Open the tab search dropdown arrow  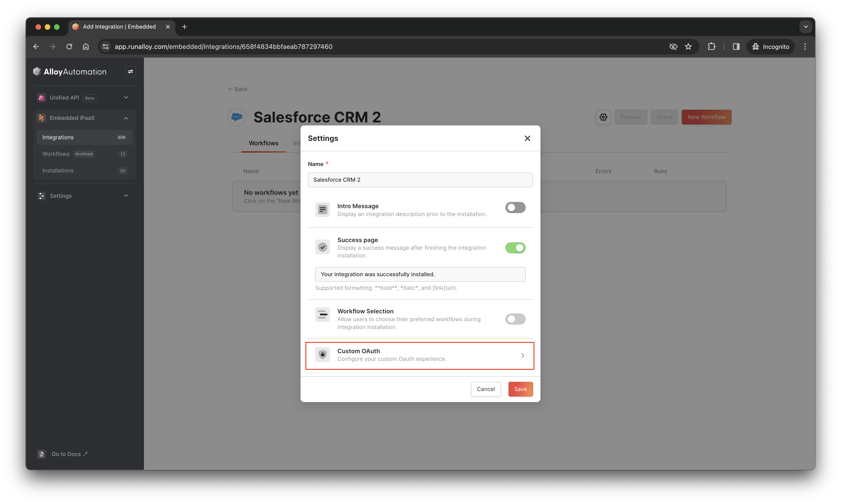point(805,27)
